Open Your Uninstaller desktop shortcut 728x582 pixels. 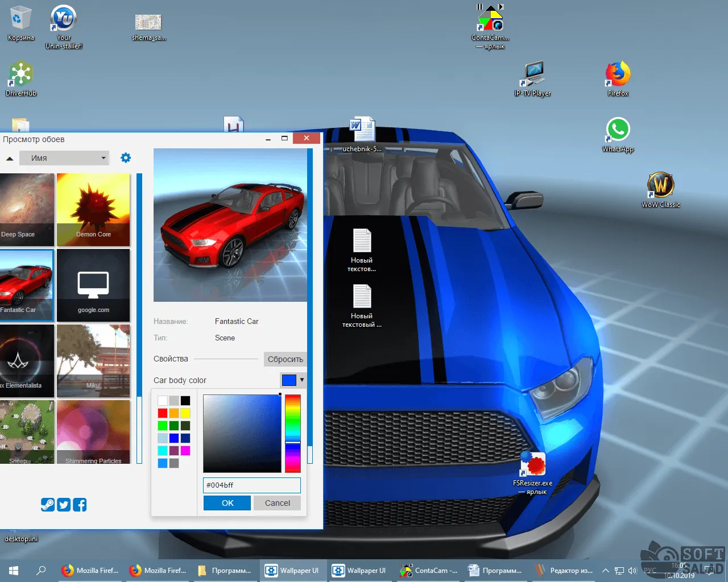point(64,27)
